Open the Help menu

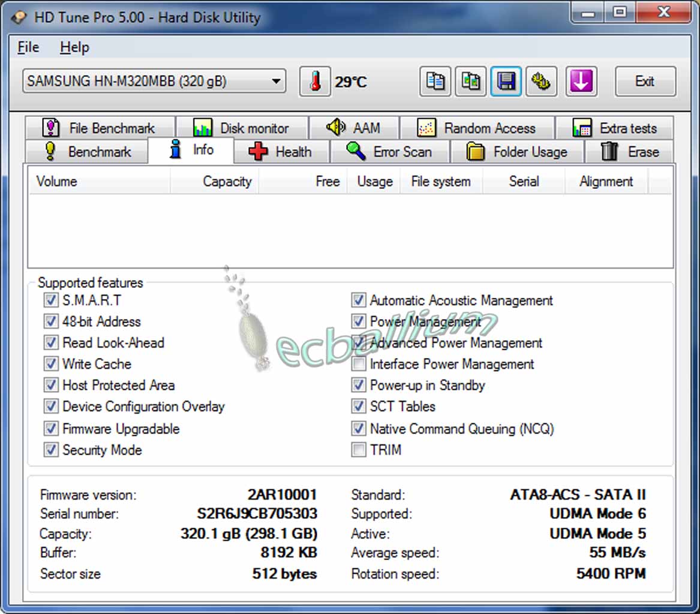[x=74, y=47]
